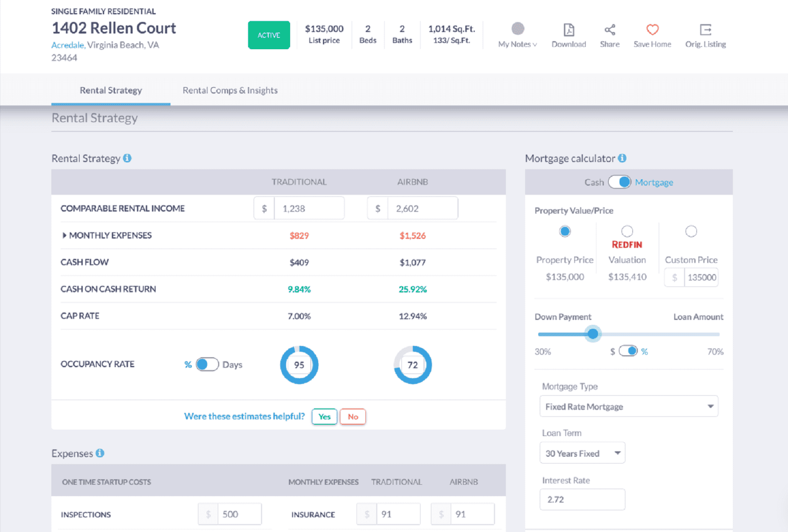Open the Orig. Listing icon

(705, 31)
